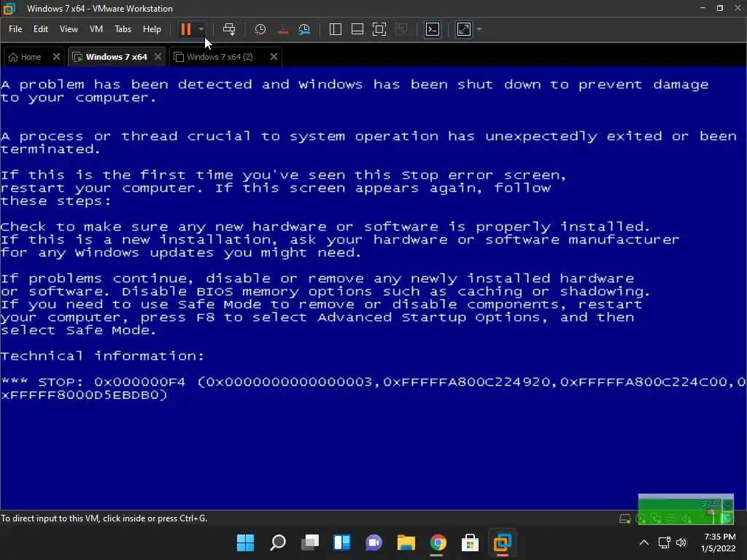Toggle the library sidebar panel
The height and width of the screenshot is (560, 747).
pos(336,29)
